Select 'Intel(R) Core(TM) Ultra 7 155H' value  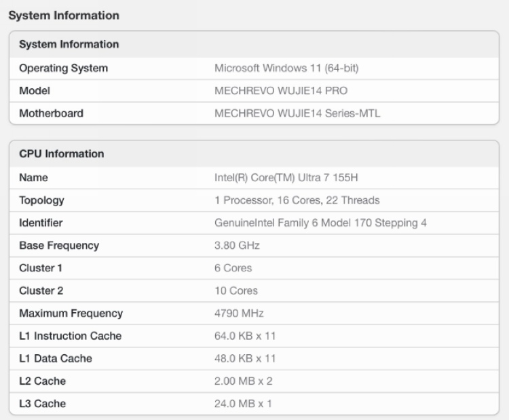286,178
